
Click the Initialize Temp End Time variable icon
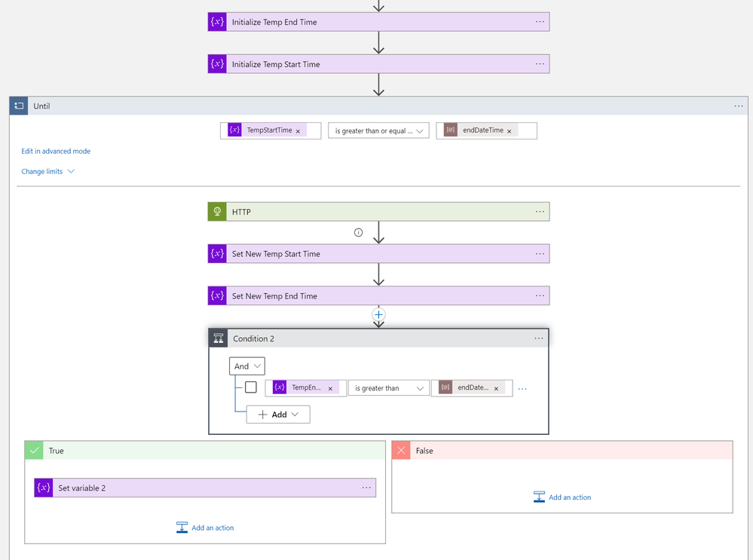pyautogui.click(x=217, y=22)
